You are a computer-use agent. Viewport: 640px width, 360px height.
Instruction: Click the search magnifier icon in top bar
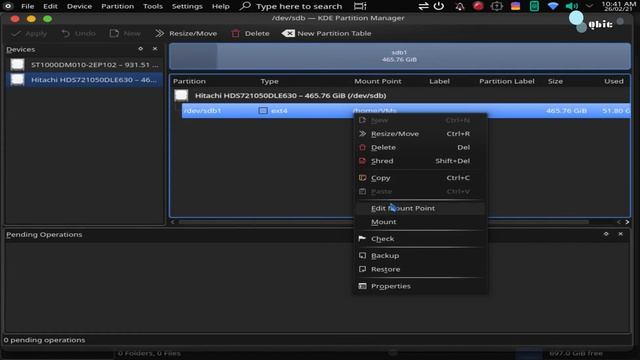click(245, 6)
